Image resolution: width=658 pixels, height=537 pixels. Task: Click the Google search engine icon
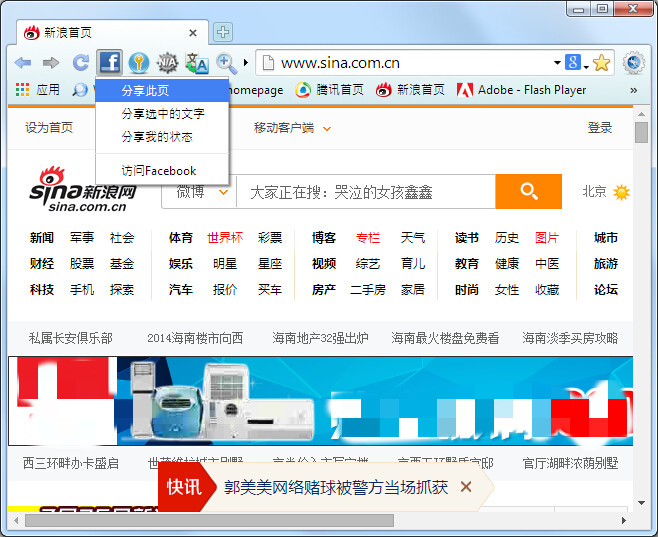[573, 63]
